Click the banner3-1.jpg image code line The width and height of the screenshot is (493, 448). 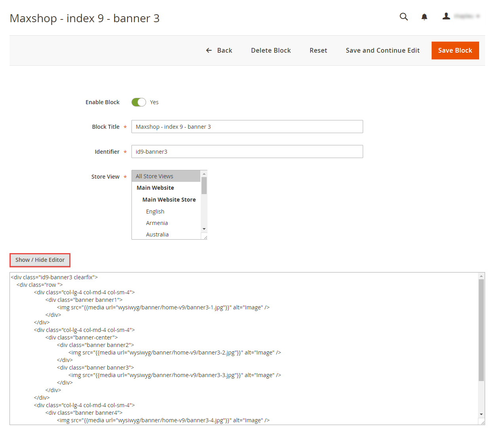[x=163, y=307]
